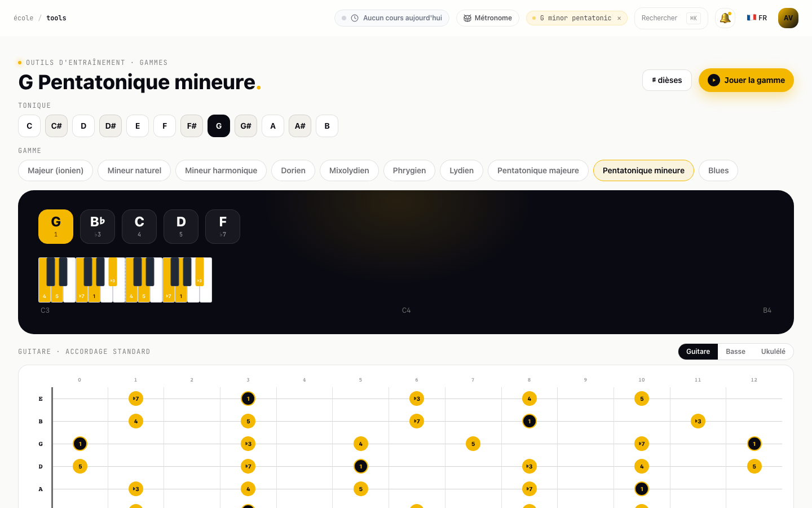
Task: Focus the Rechercher search field
Action: (x=671, y=18)
